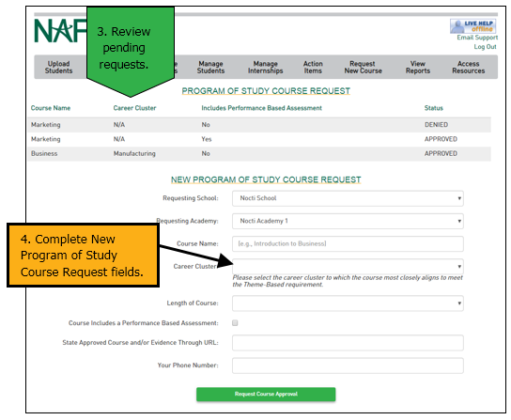Screen dimensions: 511x420
Task: Expand the Career Cluster dropdown
Action: click(348, 267)
